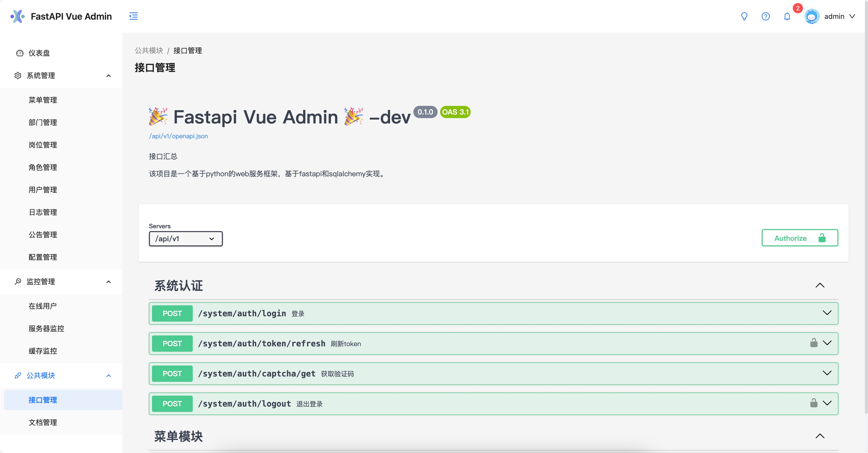Open the /api/v1/openapi.json link
The image size is (868, 453).
pos(178,136)
